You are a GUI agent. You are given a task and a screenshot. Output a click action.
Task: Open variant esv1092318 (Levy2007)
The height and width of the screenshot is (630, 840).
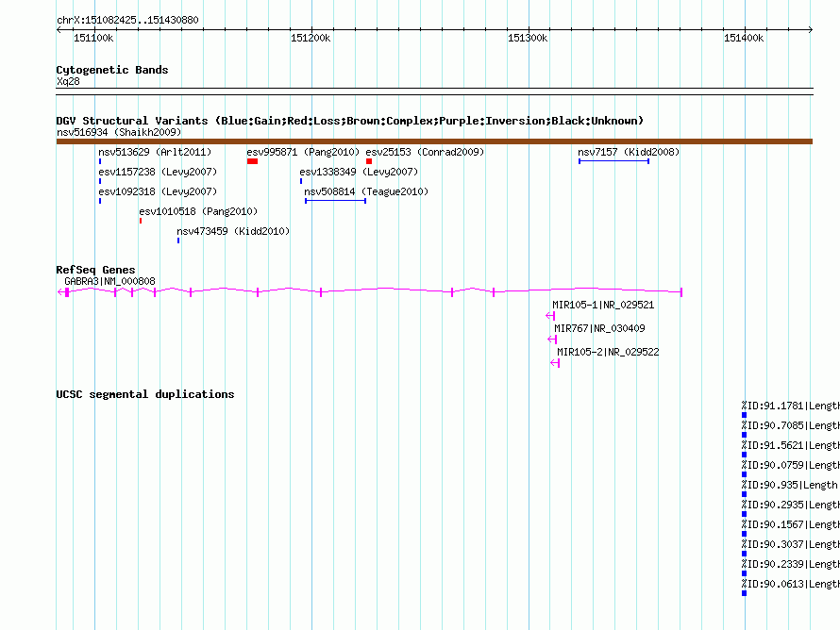[x=158, y=191]
